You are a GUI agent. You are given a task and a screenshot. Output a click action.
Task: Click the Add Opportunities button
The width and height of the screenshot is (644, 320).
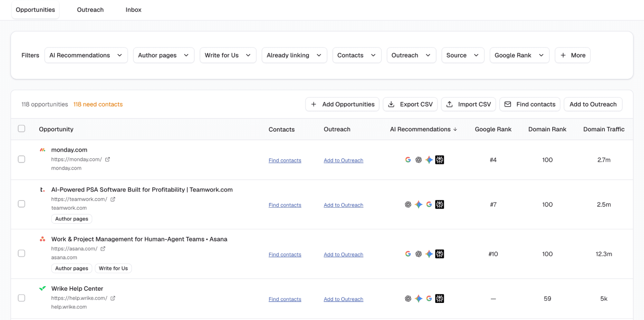point(342,104)
